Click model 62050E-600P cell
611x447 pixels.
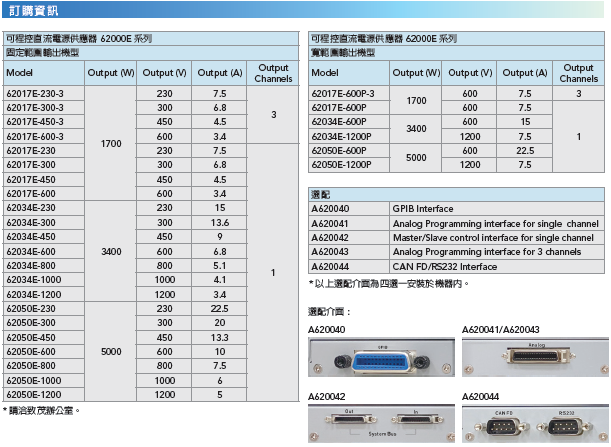click(349, 151)
